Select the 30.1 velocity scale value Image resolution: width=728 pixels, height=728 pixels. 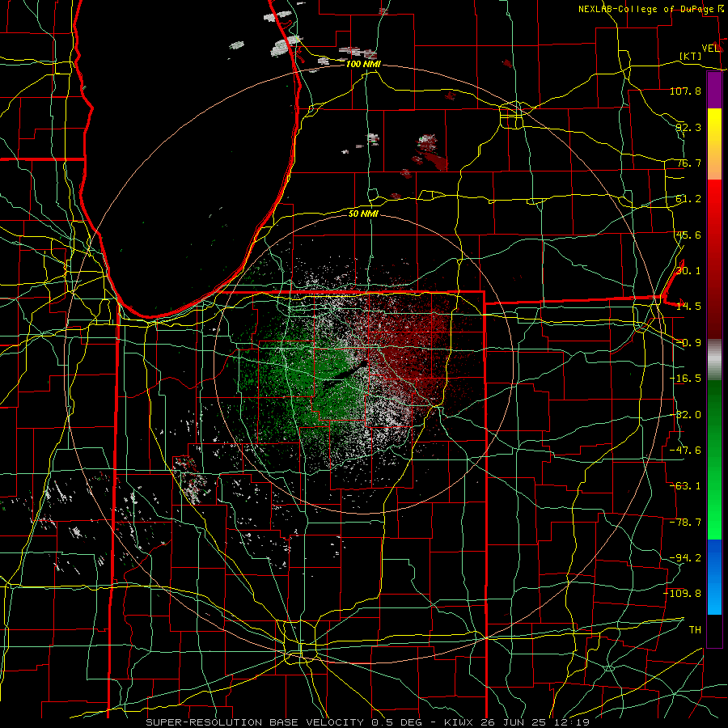(688, 271)
